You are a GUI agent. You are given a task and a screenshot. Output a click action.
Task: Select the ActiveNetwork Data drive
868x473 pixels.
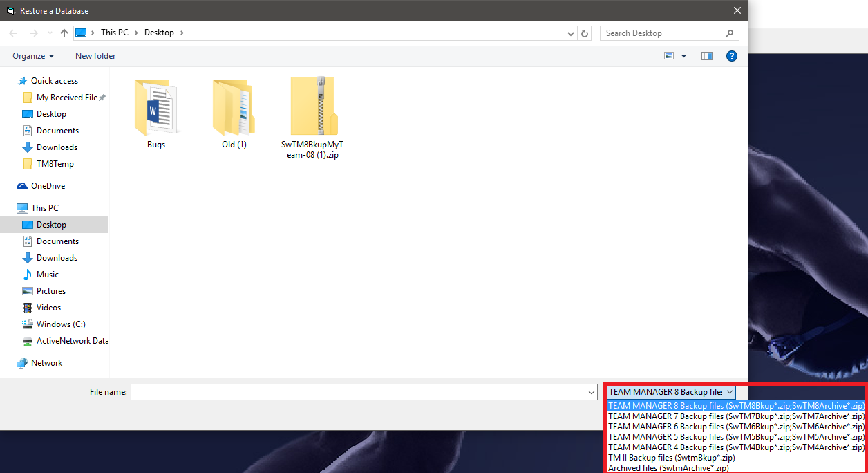(72, 341)
